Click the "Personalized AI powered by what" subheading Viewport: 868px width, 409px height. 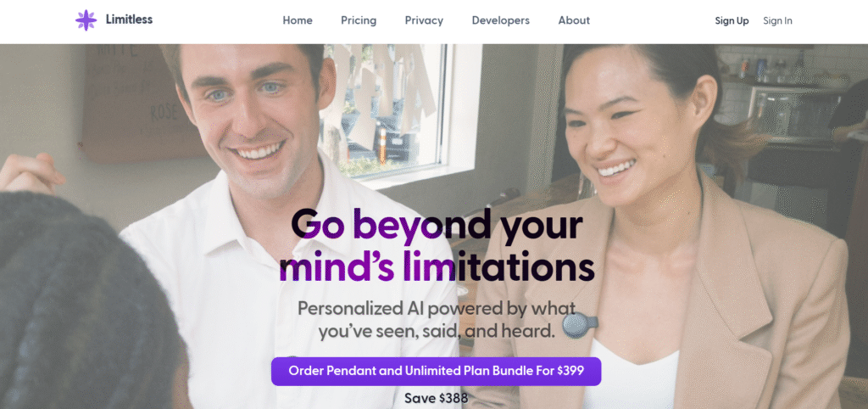(x=437, y=308)
